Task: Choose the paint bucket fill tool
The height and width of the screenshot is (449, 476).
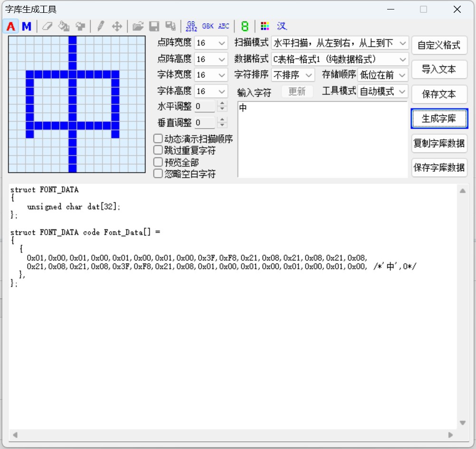Action: [64, 27]
